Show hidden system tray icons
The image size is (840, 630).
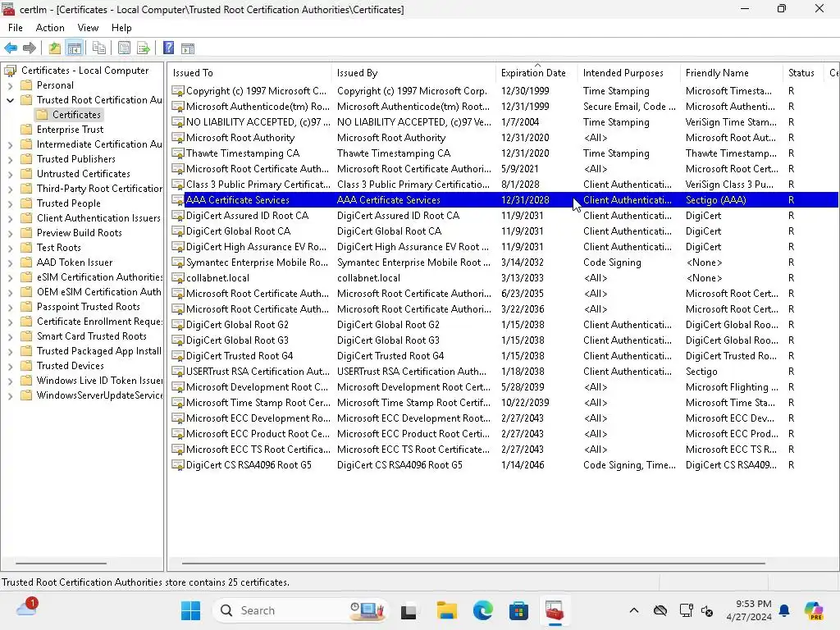(634, 610)
